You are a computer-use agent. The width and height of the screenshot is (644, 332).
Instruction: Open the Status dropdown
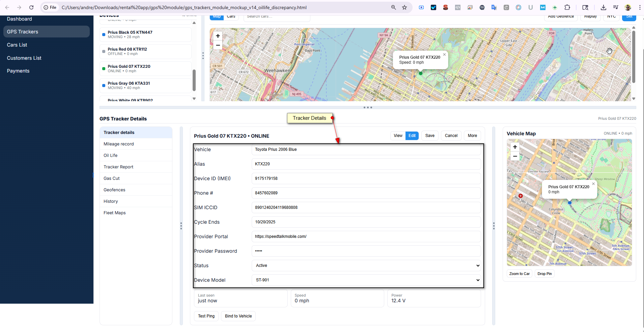tap(366, 266)
